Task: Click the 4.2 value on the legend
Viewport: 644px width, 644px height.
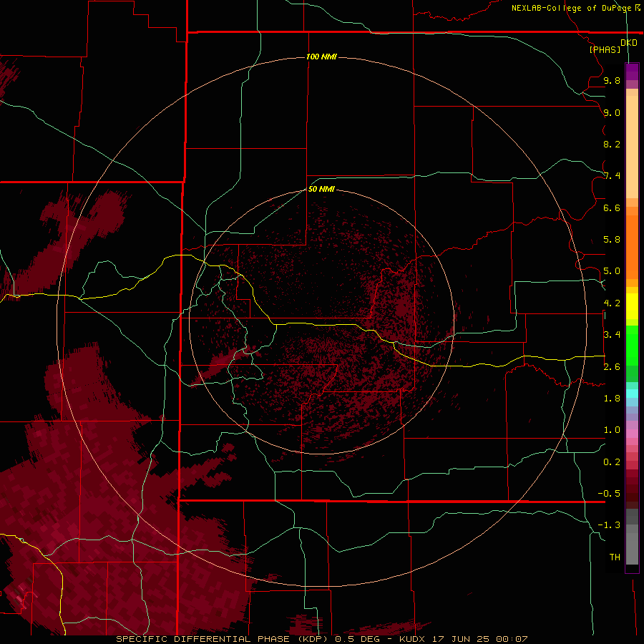Action: (612, 303)
